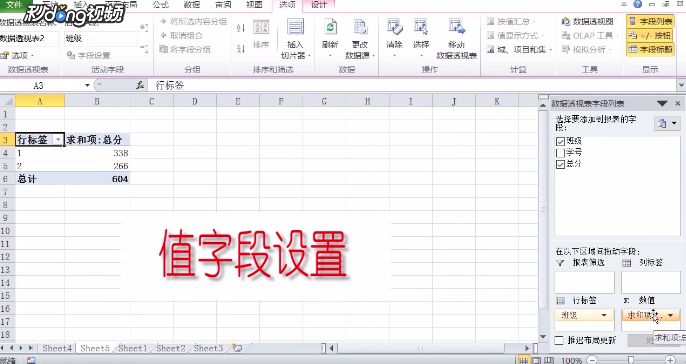This screenshot has height=364, width=686.
Task: Open the Data (数据) ribbon tab
Action: coord(192,5)
